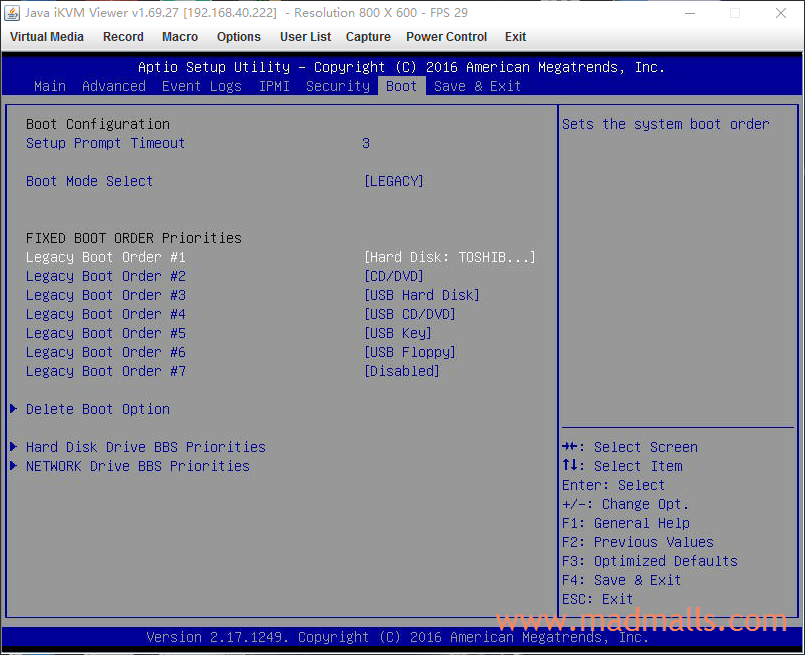Expand Delete Boot Option submenu
The height and width of the screenshot is (655, 805).
(x=98, y=409)
